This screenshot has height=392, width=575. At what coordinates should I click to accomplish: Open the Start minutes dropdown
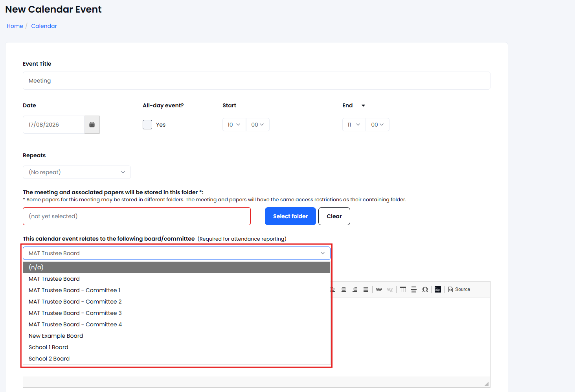(258, 125)
